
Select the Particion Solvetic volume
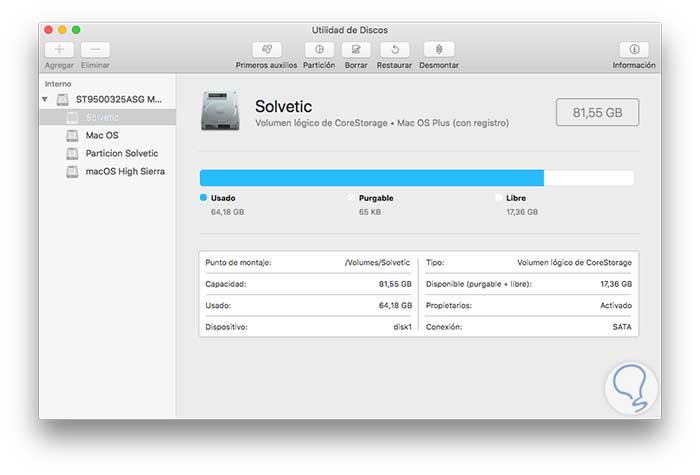pyautogui.click(x=108, y=153)
